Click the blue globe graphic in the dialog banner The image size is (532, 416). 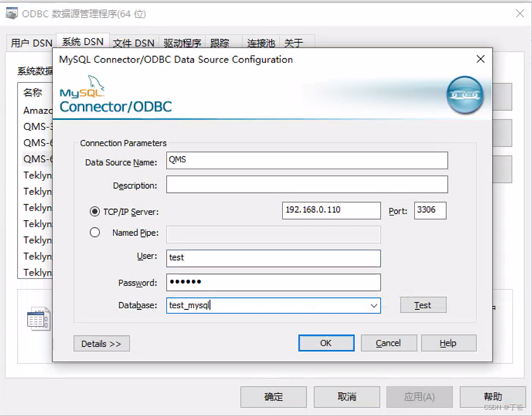pyautogui.click(x=464, y=96)
